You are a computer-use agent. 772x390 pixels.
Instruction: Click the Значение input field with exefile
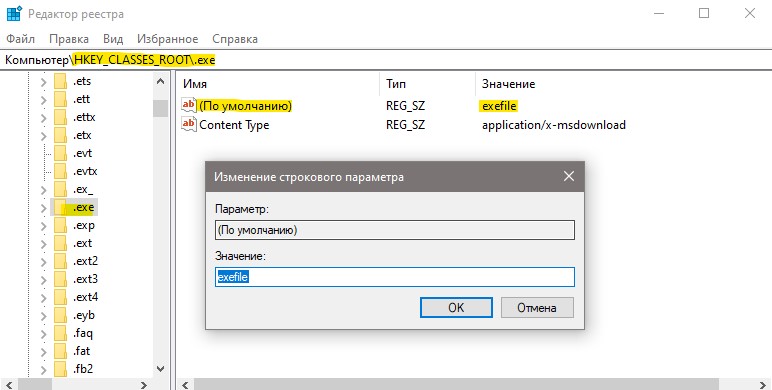394,277
